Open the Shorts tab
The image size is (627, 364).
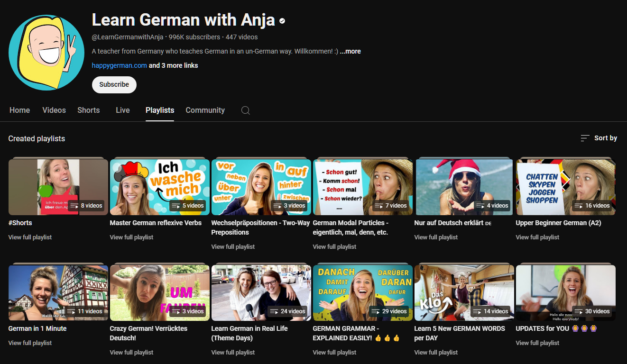click(89, 110)
